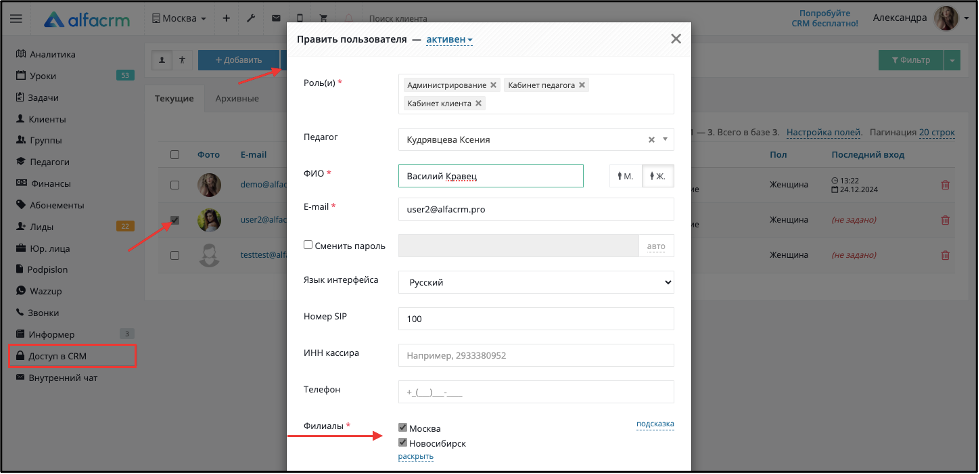Image resolution: width=979 pixels, height=474 pixels.
Task: Click авто password generate button
Action: (656, 245)
